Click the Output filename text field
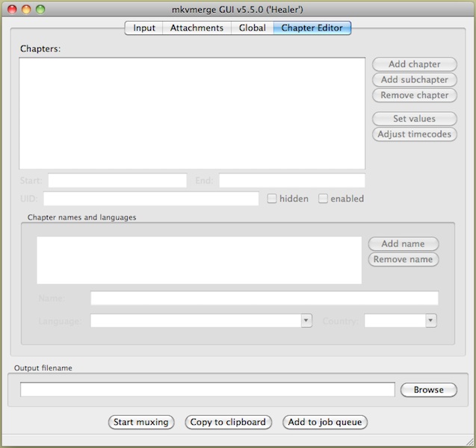Screen dimensions: 476x448 [x=207, y=390]
